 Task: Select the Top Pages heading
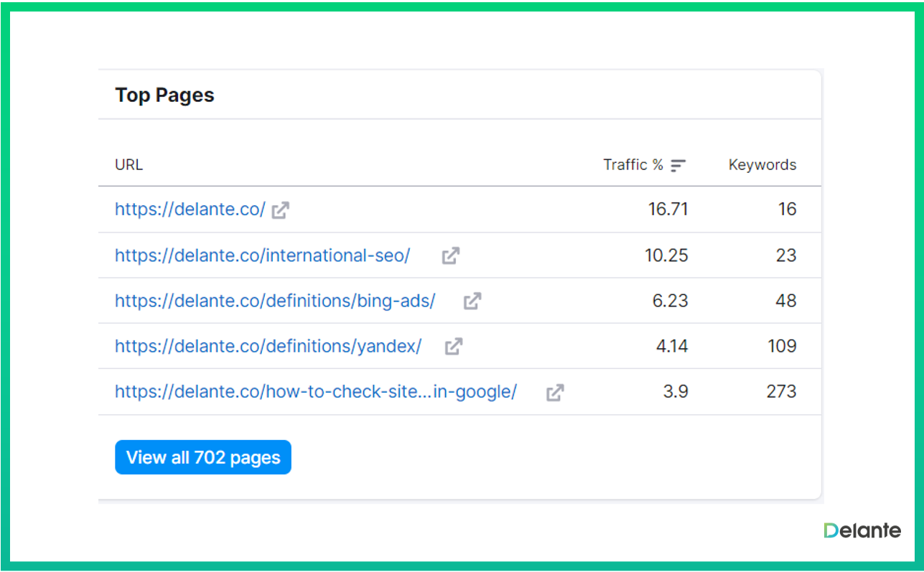click(x=164, y=95)
